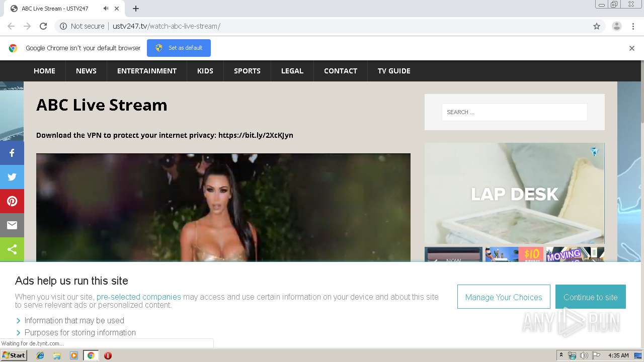The width and height of the screenshot is (644, 362).
Task: Launch Internet Explorer from the taskbar
Action: click(x=40, y=355)
